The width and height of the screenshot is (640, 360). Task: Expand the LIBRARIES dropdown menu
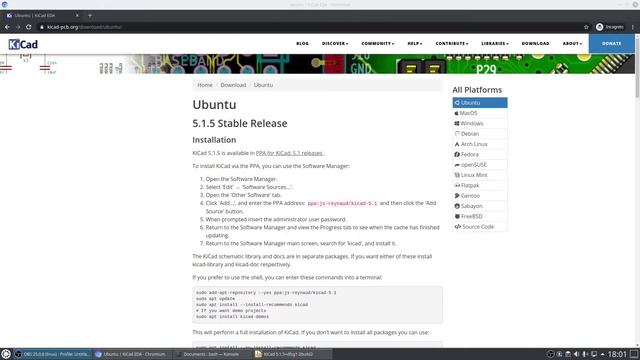click(495, 43)
